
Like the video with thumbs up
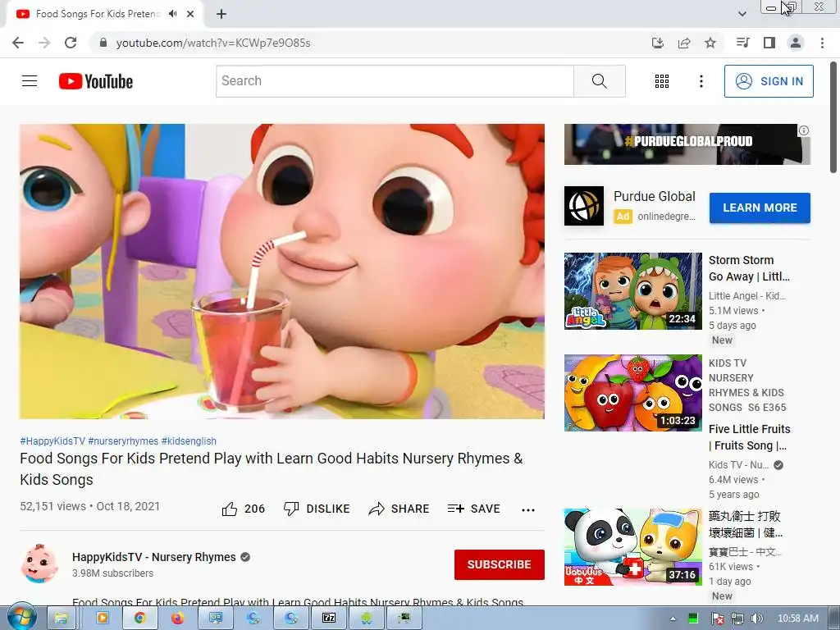pos(243,509)
